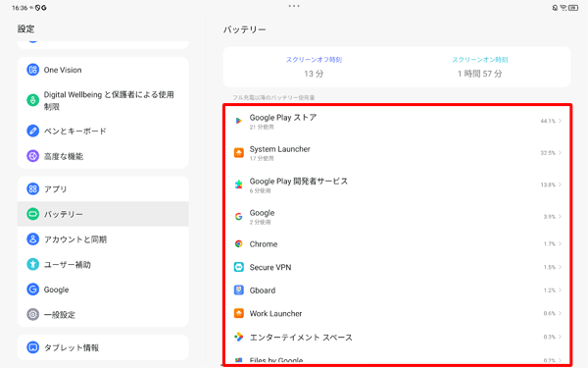Tap the Chrome label in the battery list

[264, 244]
